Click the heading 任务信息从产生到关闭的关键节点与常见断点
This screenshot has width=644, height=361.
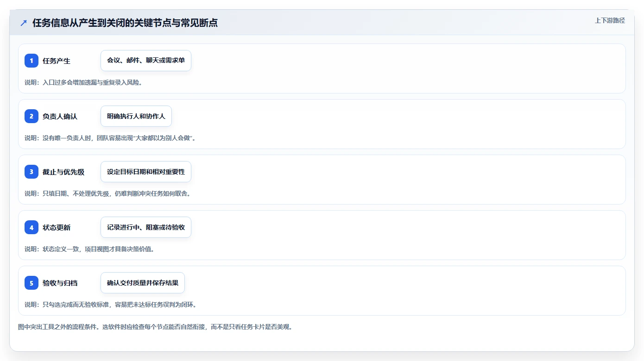point(125,23)
